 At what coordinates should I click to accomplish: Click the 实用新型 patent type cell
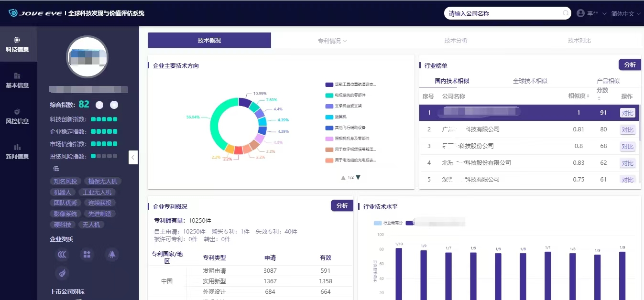[214, 281]
